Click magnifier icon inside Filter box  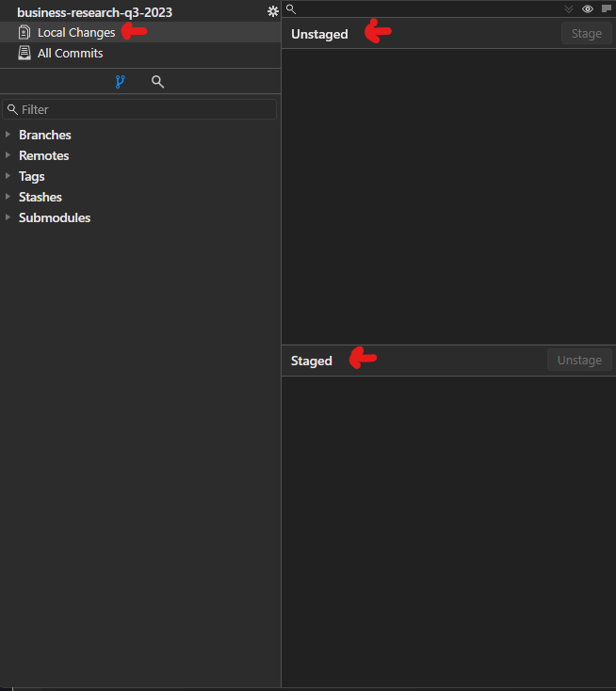(x=12, y=109)
